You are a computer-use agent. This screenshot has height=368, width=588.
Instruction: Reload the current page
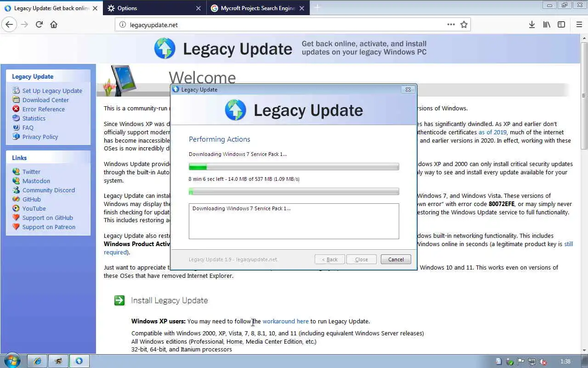39,25
